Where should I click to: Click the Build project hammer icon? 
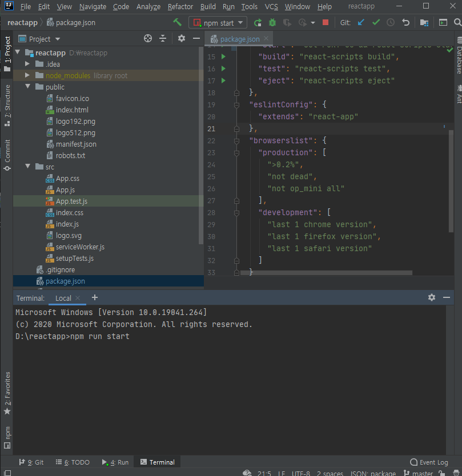(x=177, y=22)
